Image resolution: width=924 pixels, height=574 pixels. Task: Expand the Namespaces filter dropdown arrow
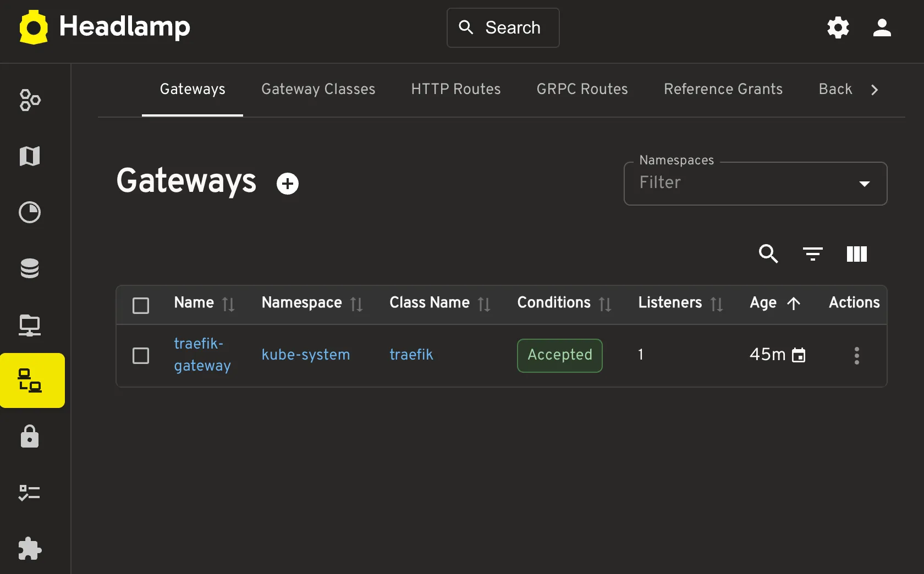coord(865,184)
